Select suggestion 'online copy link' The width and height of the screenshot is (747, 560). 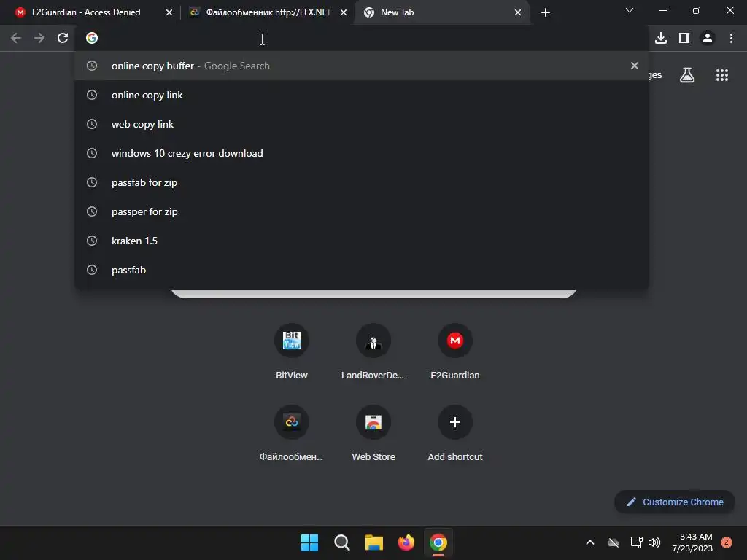[x=362, y=95]
